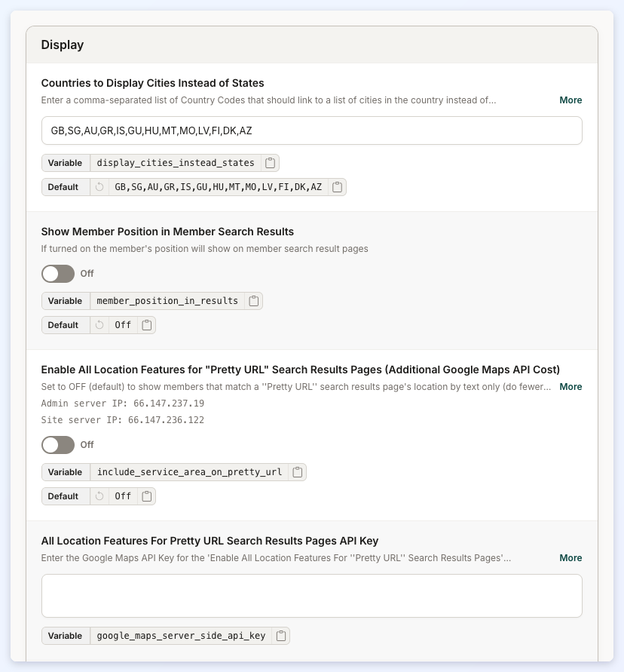Screen dimensions: 624x672
Task: Copy the include_service_area_on_pretty_url variable name
Action: [x=297, y=472]
